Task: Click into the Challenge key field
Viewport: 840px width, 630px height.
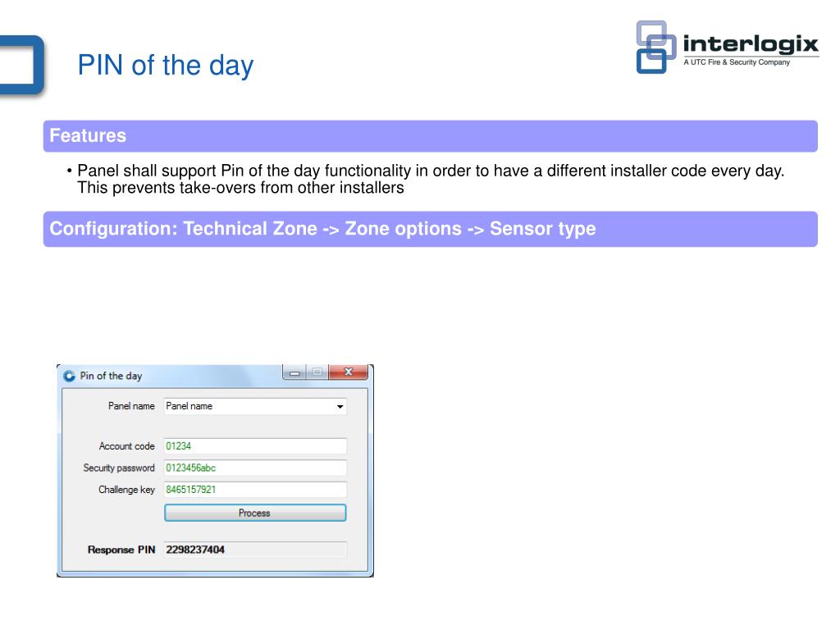Action: click(x=255, y=490)
